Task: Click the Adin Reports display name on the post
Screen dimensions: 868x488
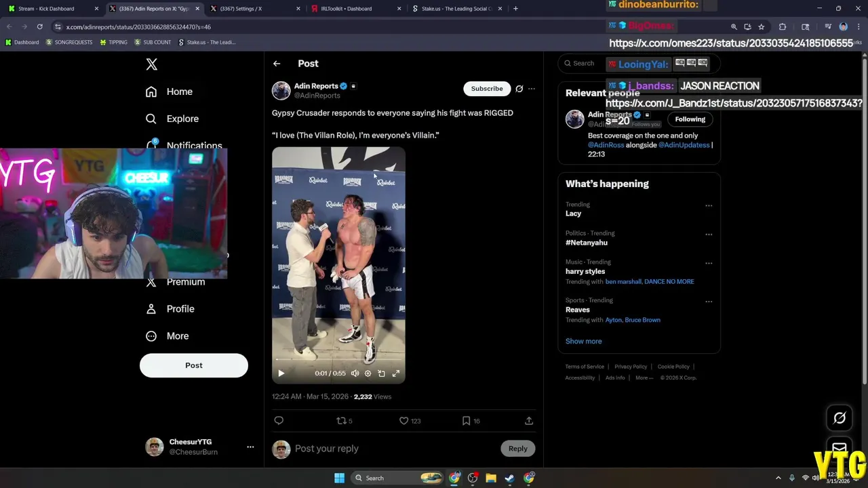Action: [x=316, y=86]
